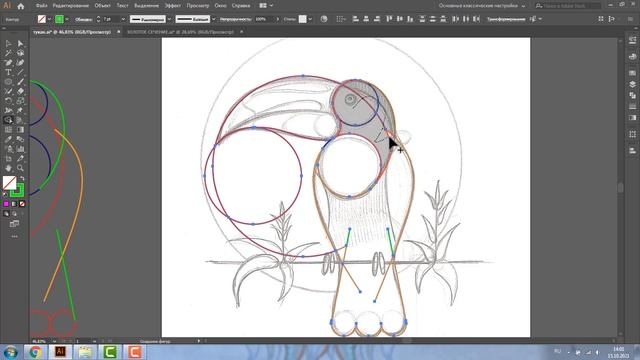Select the Curvature tool
The width and height of the screenshot is (640, 360).
(x=20, y=62)
